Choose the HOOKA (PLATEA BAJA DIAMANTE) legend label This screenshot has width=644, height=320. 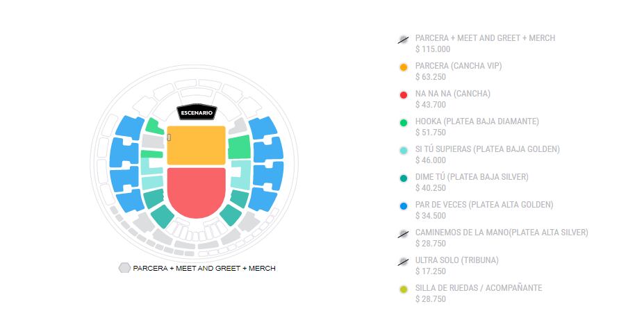(477, 121)
